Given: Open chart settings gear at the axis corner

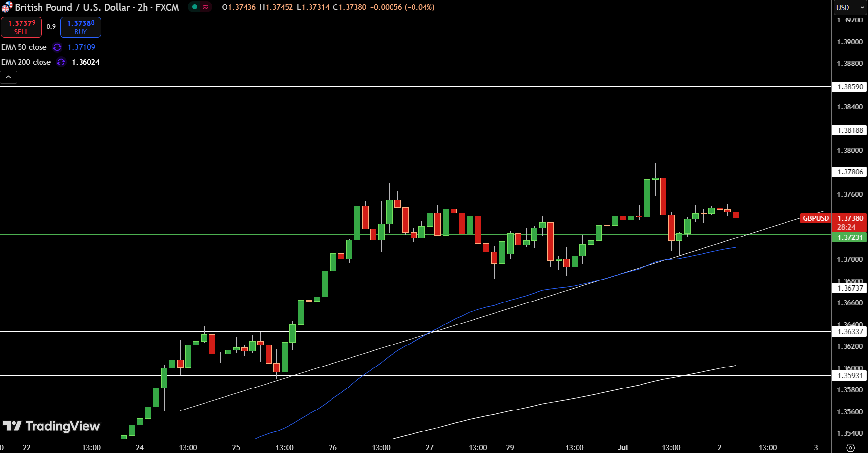Looking at the screenshot, I should pyautogui.click(x=850, y=448).
